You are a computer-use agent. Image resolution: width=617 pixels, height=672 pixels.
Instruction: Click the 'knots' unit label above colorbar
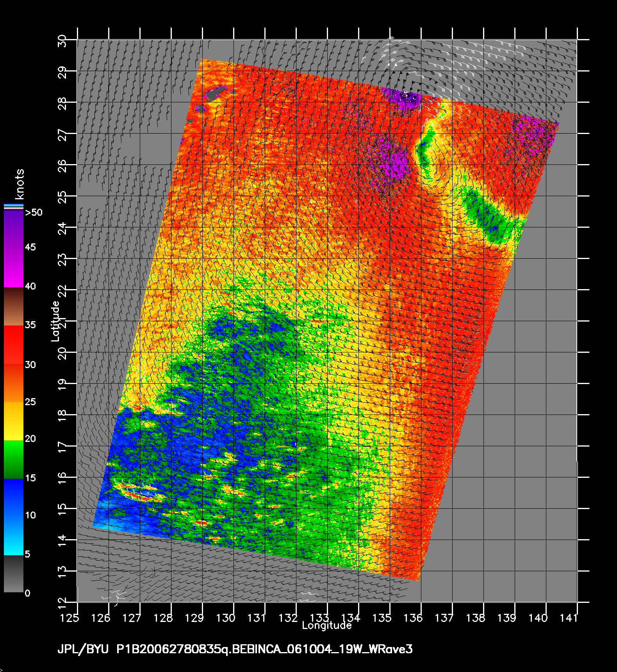[x=19, y=184]
